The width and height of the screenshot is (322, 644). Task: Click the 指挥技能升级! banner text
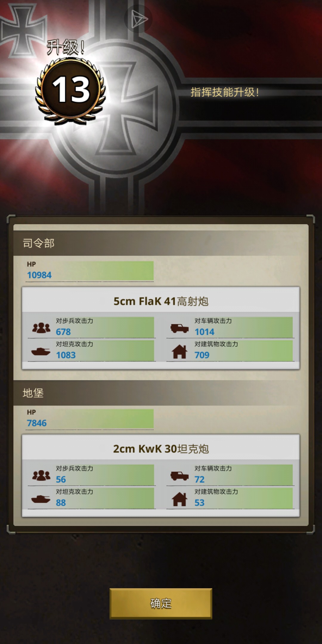(x=225, y=92)
